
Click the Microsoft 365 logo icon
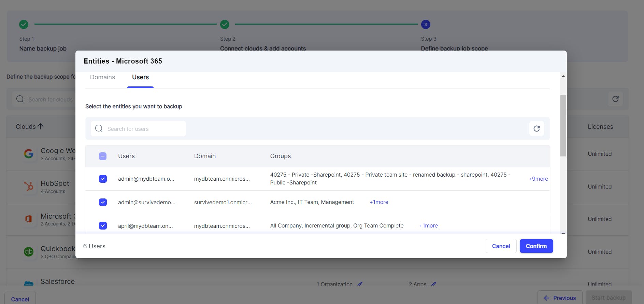point(29,219)
